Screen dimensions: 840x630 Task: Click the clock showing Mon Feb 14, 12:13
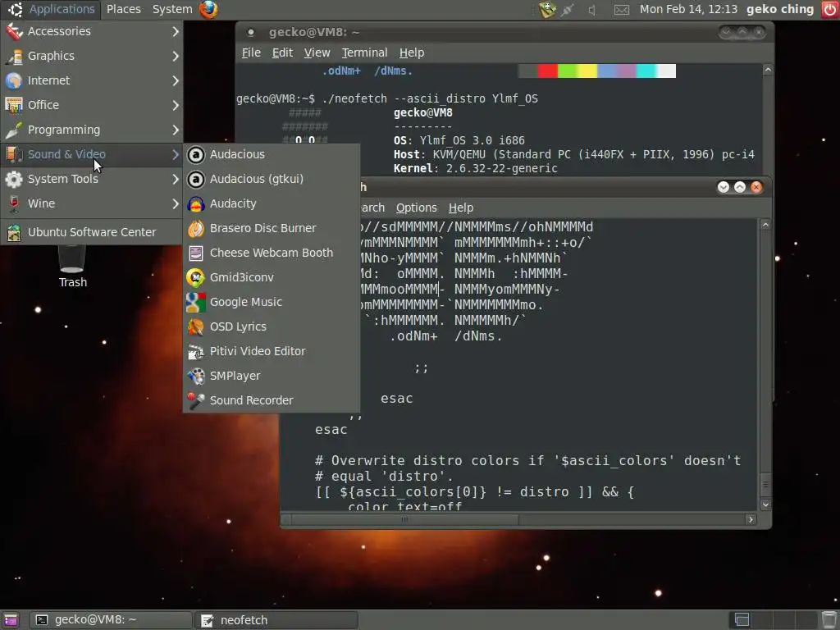(x=688, y=9)
